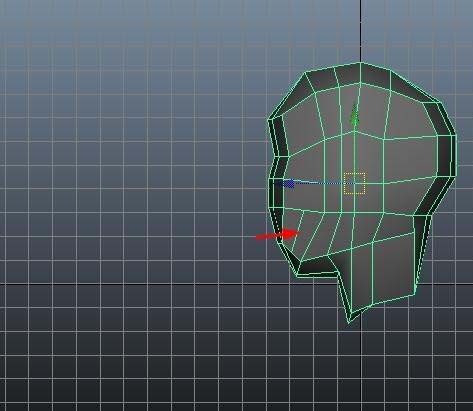The width and height of the screenshot is (473, 411).
Task: Select the vertex where chin meets neck
Action: (339, 273)
